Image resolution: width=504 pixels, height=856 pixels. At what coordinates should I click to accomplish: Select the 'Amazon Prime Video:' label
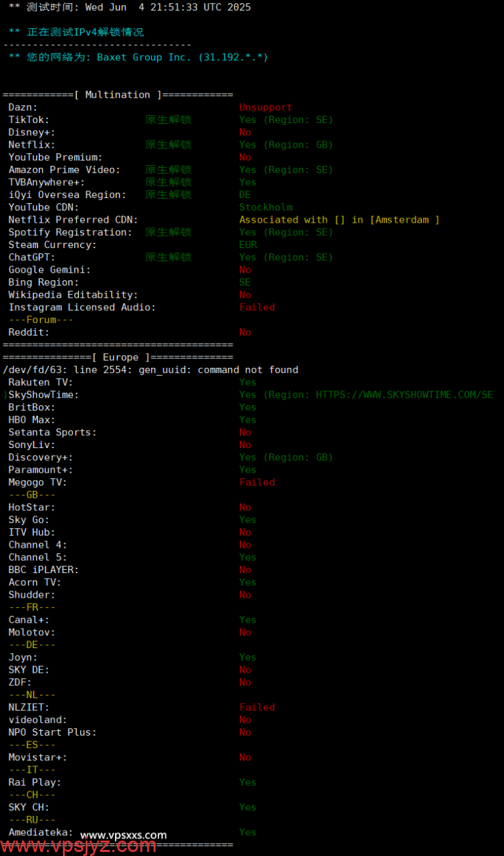[65, 170]
